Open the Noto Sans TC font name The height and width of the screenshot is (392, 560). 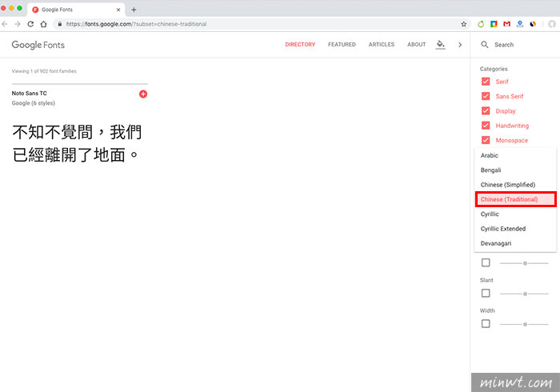click(x=30, y=93)
